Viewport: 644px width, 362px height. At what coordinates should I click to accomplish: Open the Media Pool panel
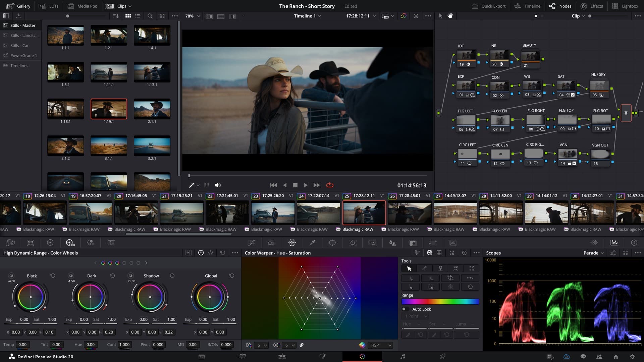click(x=83, y=6)
